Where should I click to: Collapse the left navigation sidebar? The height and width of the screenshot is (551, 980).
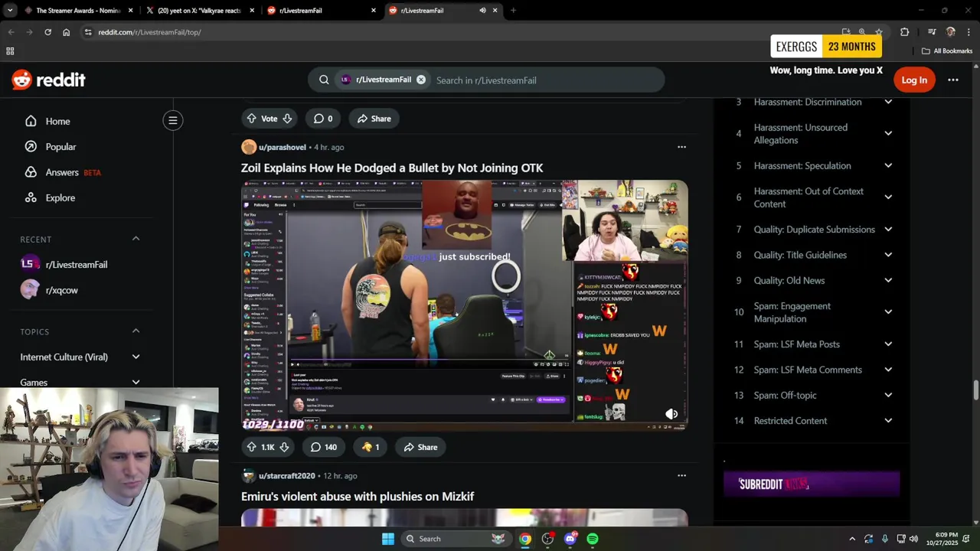[x=173, y=120]
